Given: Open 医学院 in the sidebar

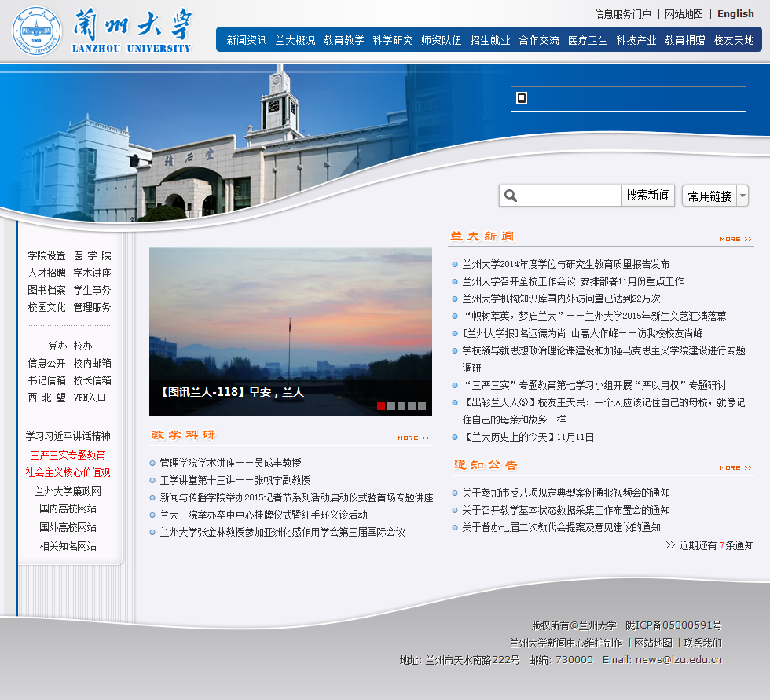Looking at the screenshot, I should pos(93,256).
